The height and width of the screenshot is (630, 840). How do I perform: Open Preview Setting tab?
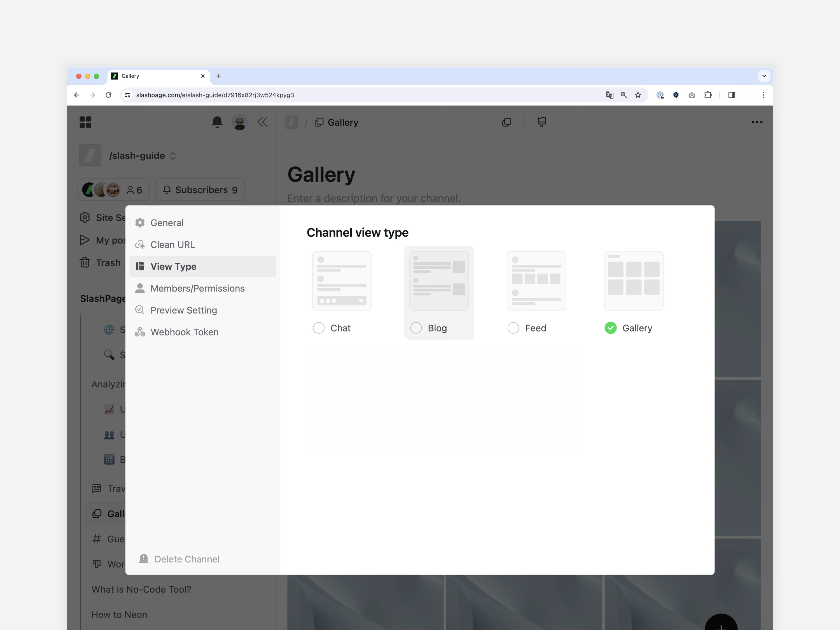[x=202, y=310]
